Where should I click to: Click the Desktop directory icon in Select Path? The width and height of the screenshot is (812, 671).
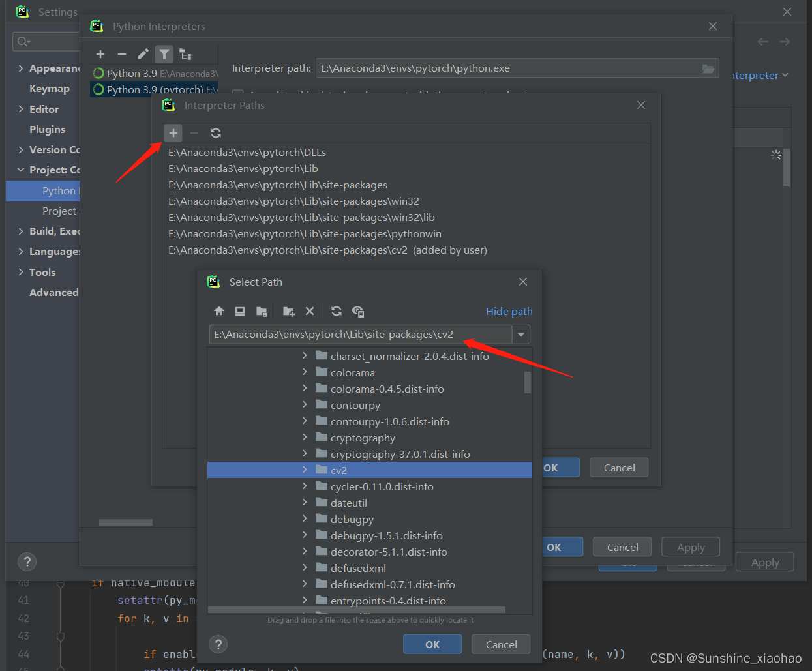pyautogui.click(x=240, y=311)
